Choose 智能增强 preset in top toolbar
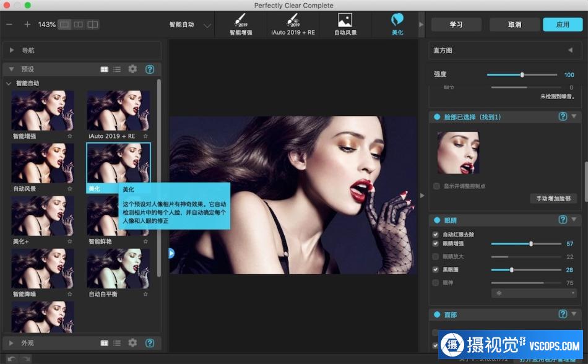 tap(241, 24)
